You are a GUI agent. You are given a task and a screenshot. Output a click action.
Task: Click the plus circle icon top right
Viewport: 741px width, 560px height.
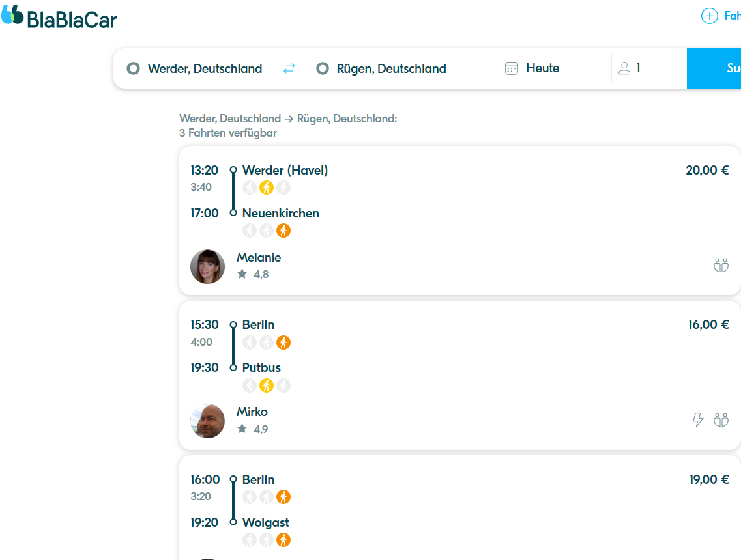tap(709, 16)
